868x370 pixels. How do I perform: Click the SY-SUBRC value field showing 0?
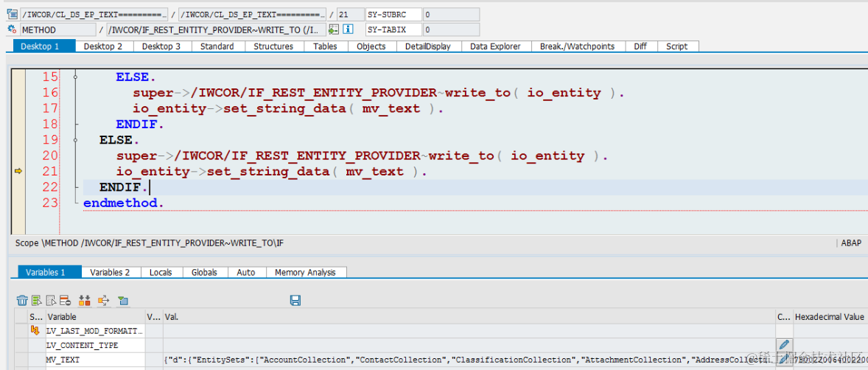451,15
